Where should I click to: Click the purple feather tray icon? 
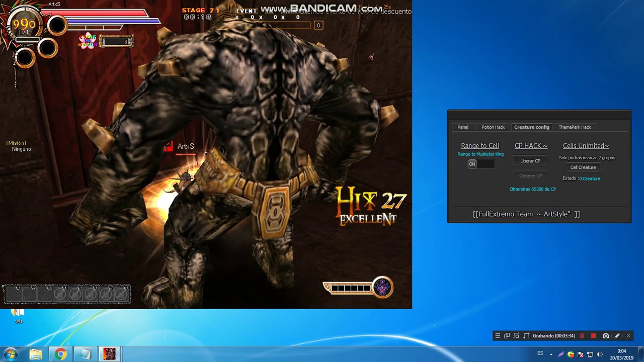561,354
